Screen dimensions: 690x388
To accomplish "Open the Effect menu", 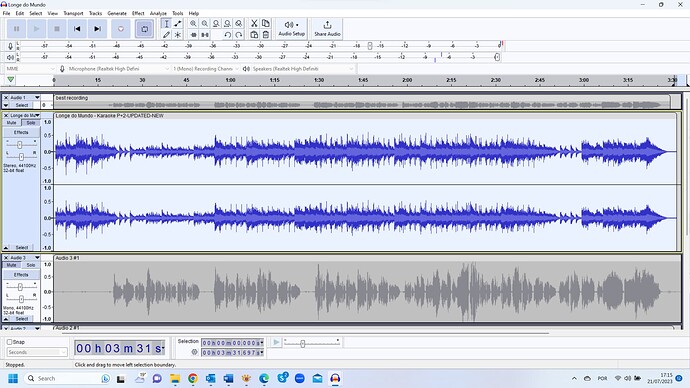I will (138, 13).
